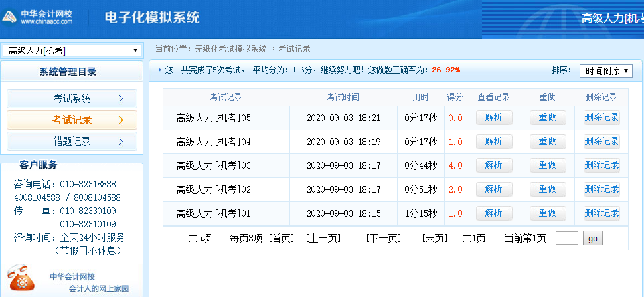The height and width of the screenshot is (297, 644).
Task: Click the duration cell 0分44秒
Action: [420, 165]
